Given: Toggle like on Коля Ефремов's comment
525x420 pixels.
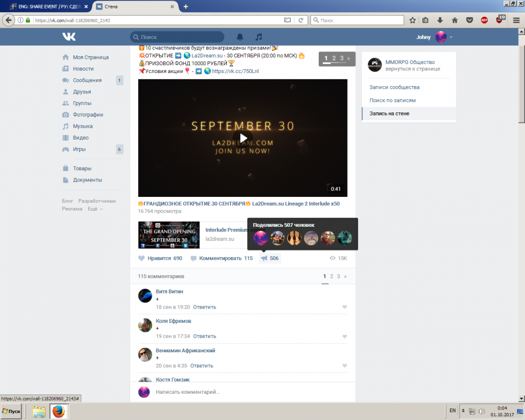Looking at the screenshot, I should pyautogui.click(x=344, y=336).
